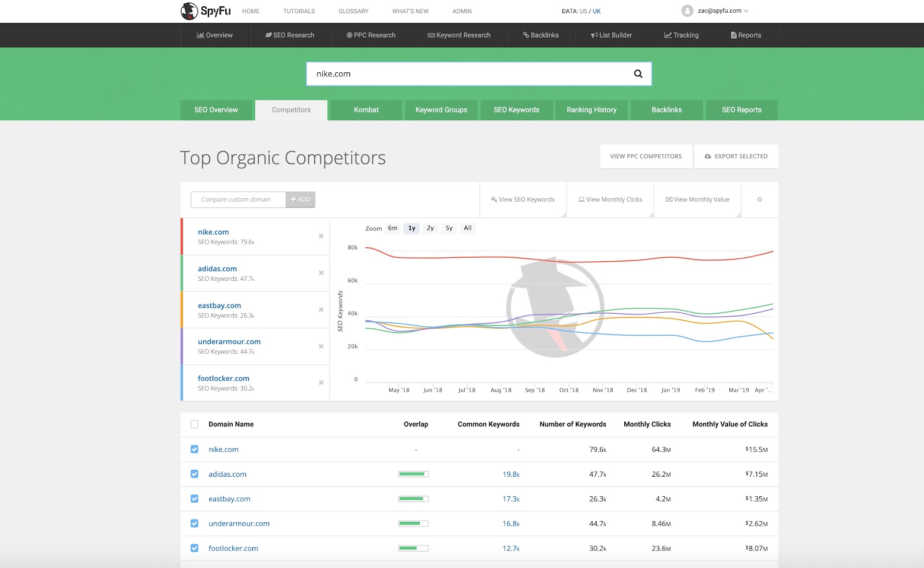This screenshot has width=924, height=568.
Task: Click the Export Selected button
Action: pyautogui.click(x=736, y=157)
